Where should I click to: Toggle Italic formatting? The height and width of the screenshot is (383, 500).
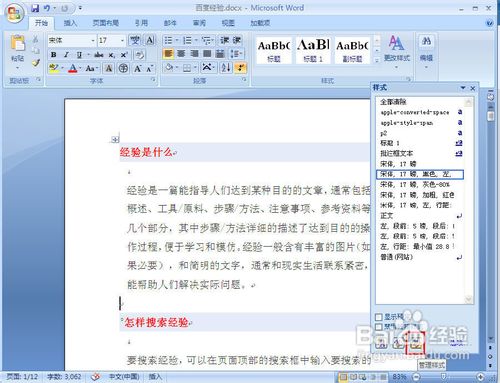pos(66,55)
